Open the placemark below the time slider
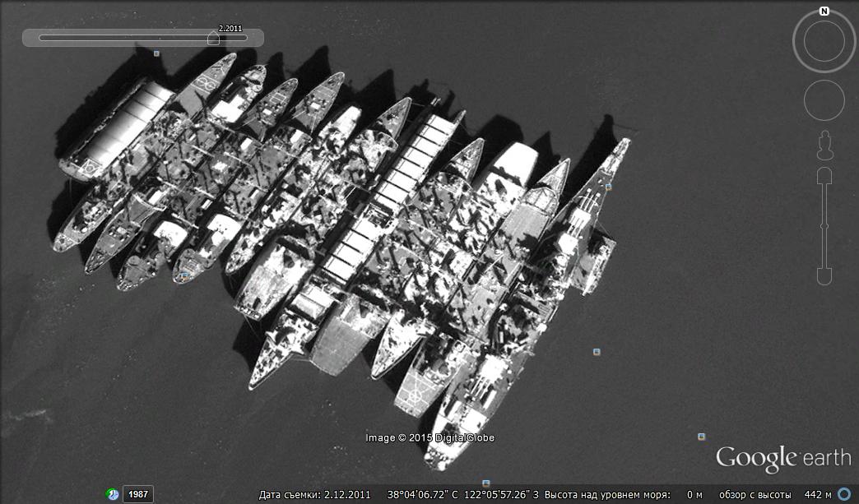Image resolution: width=859 pixels, height=504 pixels. pos(156,53)
